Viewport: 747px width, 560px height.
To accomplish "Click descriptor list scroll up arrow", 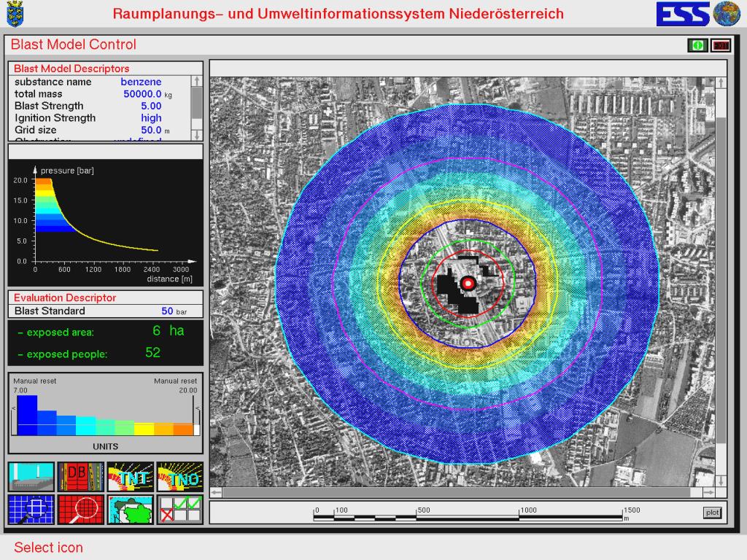I will [x=197, y=81].
